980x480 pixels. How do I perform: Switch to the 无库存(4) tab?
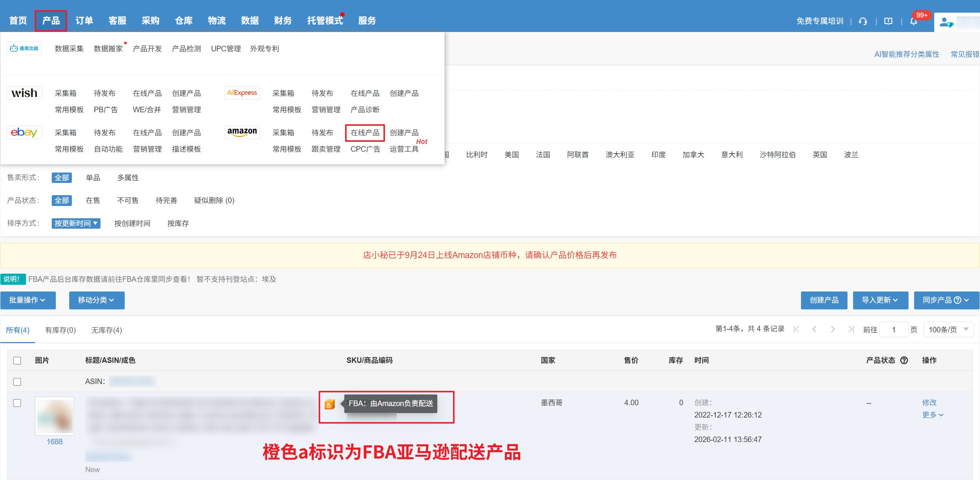[x=106, y=330]
